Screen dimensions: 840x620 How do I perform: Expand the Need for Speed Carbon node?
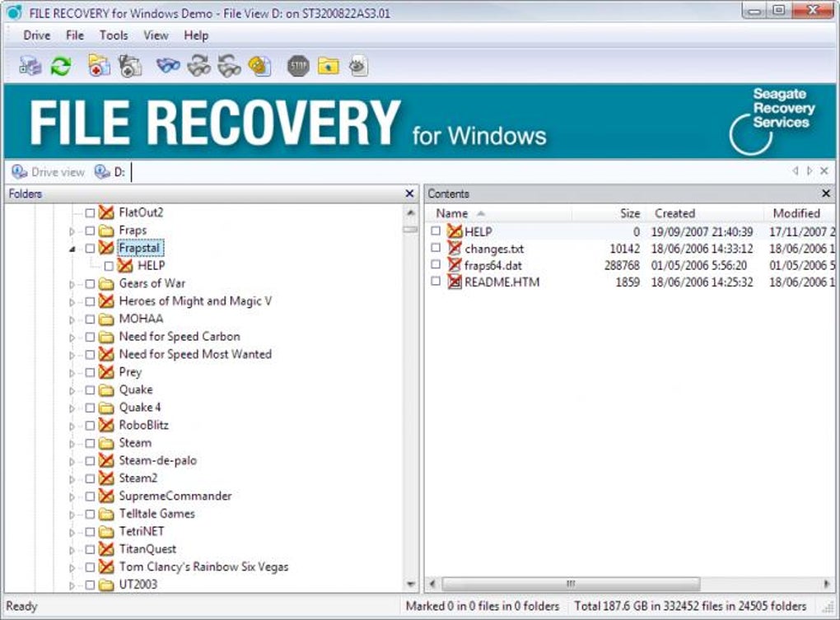[72, 338]
